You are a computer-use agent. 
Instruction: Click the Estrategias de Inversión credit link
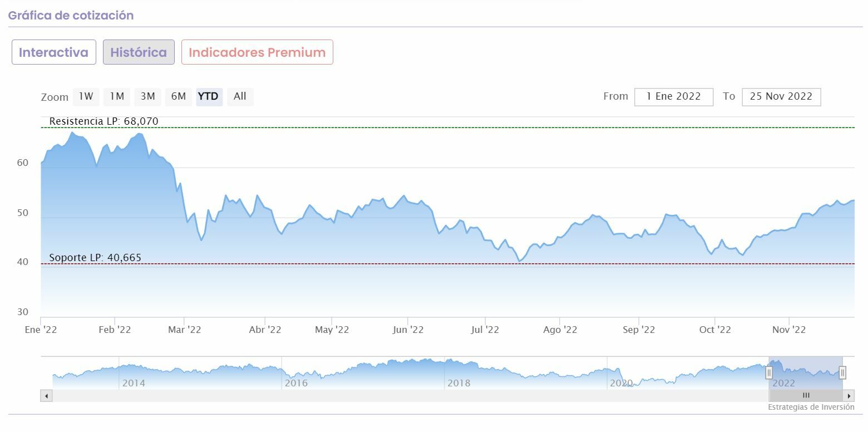point(811,407)
